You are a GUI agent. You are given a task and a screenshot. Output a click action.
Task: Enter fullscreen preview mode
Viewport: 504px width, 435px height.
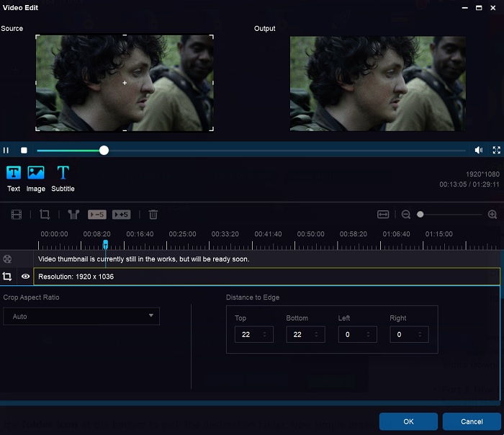click(496, 150)
